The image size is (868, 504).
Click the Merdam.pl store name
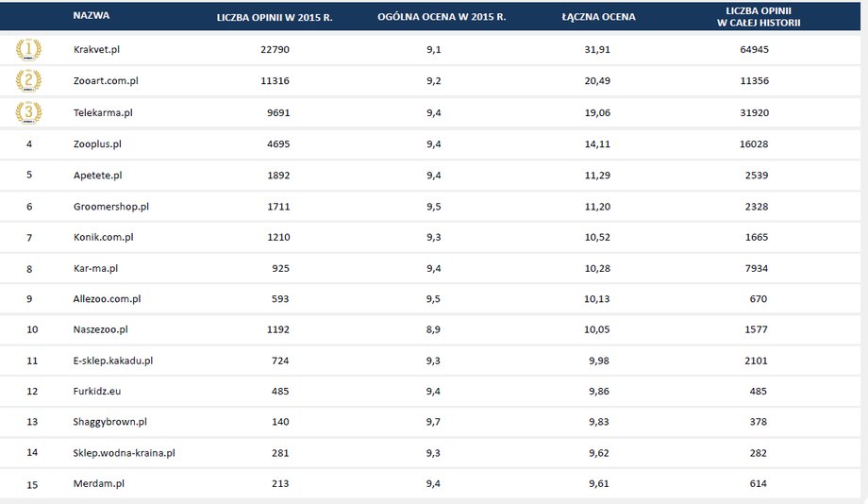coord(98,483)
